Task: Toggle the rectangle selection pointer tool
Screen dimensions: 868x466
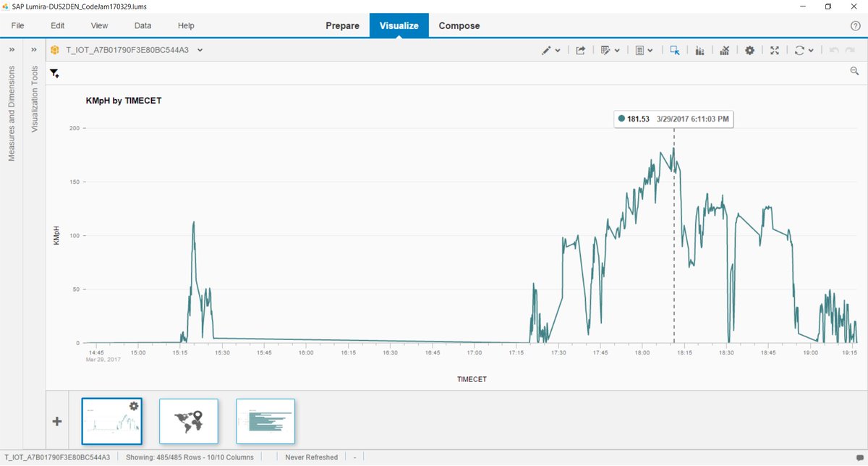Action: (x=675, y=51)
